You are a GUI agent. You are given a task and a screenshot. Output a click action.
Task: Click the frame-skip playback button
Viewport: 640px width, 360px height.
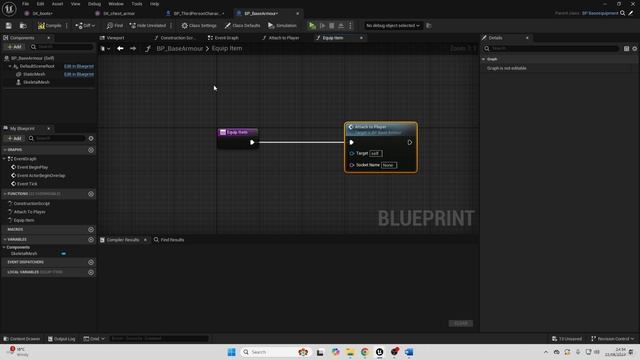(x=322, y=26)
